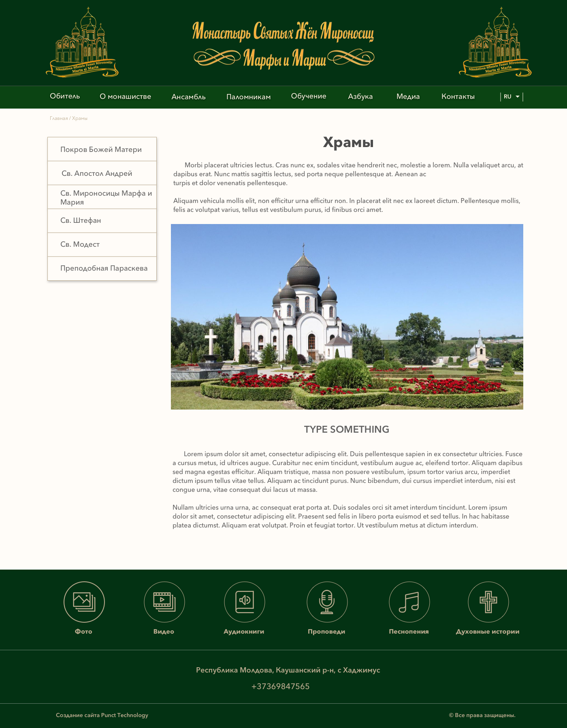567x728 pixels.
Task: Click the Духовные истории cross icon
Action: [488, 602]
